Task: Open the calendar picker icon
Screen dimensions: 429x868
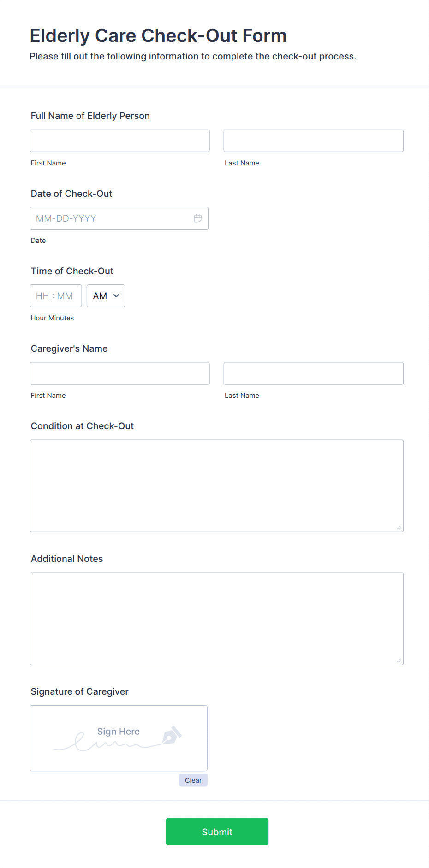Action: tap(198, 218)
